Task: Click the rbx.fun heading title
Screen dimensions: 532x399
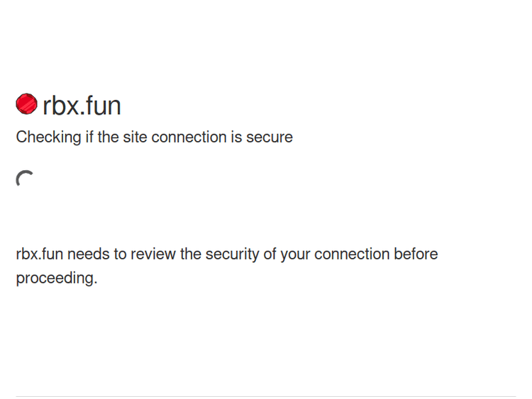Action: click(82, 106)
